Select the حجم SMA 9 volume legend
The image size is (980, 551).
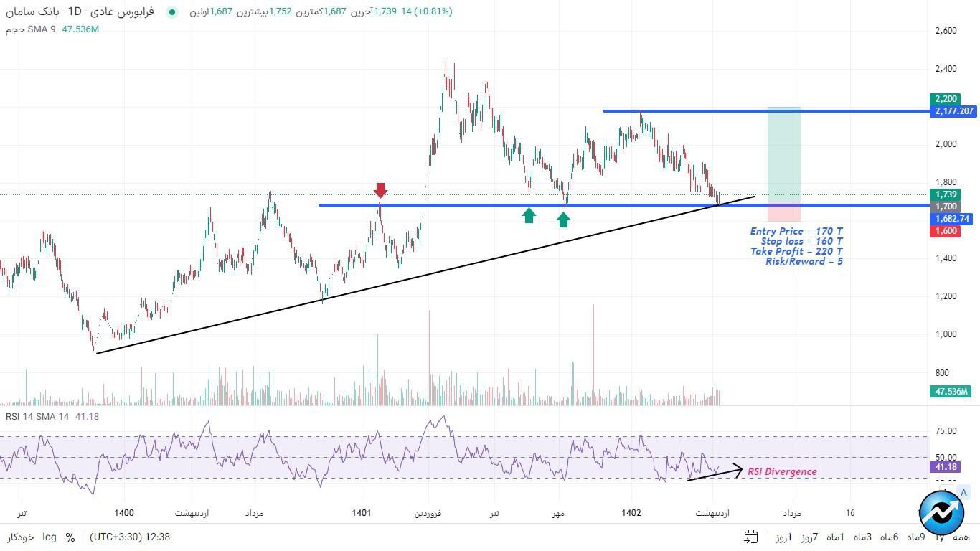click(x=31, y=29)
